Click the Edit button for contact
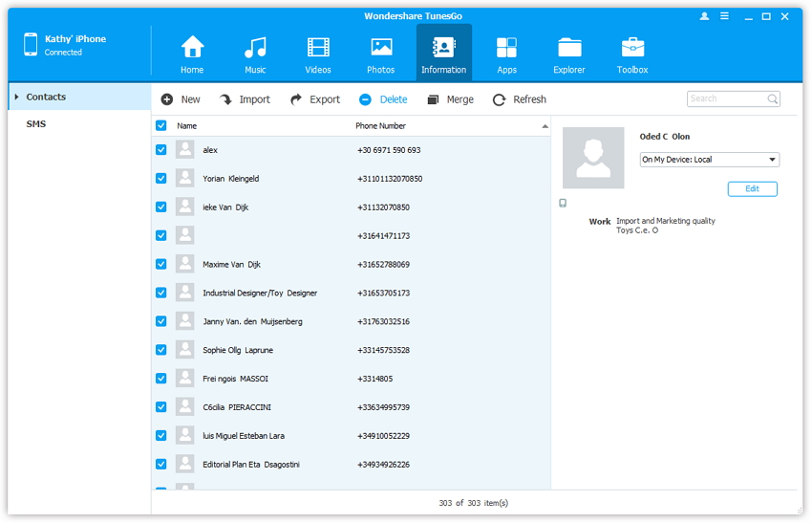The width and height of the screenshot is (812, 523). 752,189
